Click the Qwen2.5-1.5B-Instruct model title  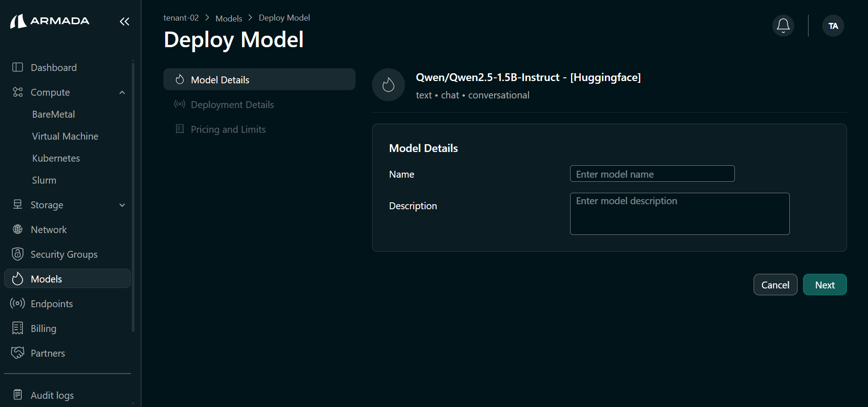(528, 77)
